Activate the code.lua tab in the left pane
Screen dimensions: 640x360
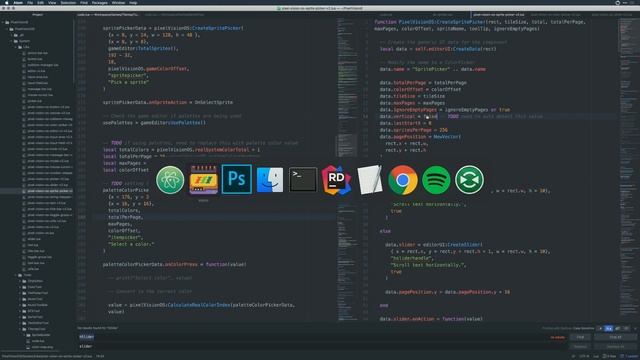108,15
